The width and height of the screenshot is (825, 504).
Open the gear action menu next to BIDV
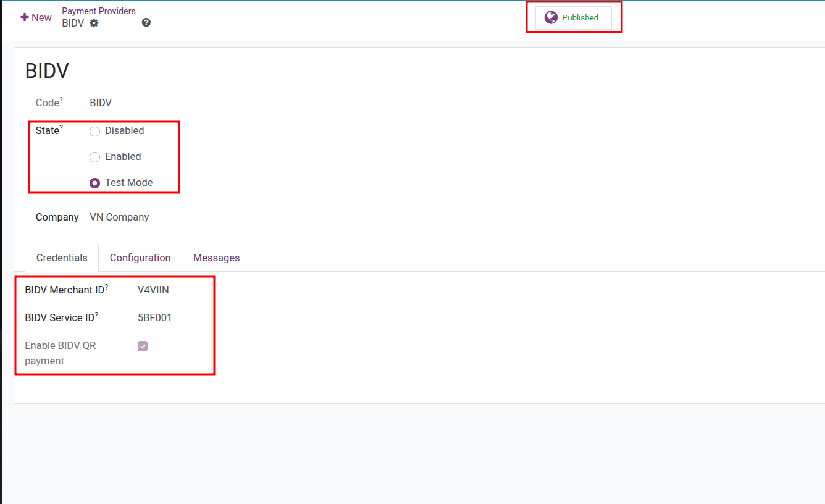coord(94,23)
